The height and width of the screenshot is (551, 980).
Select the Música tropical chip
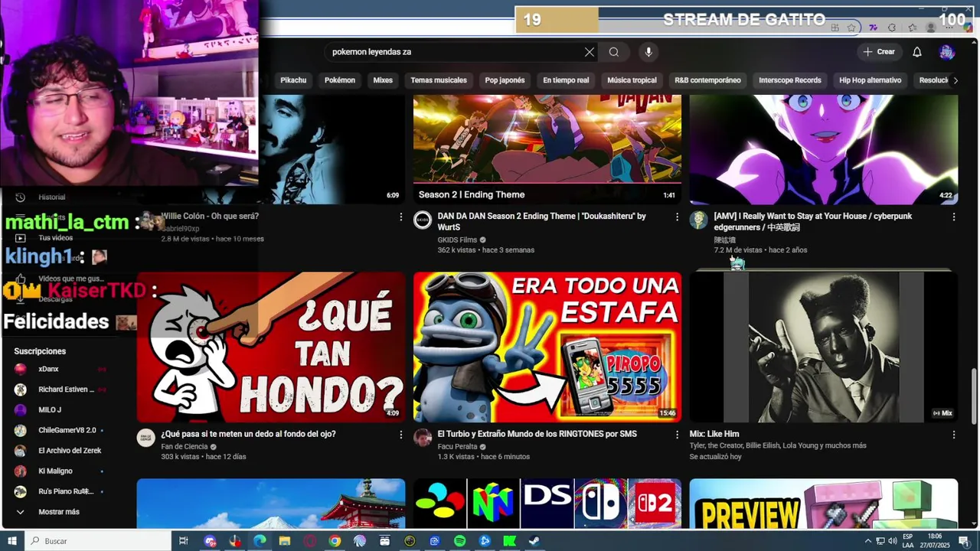click(x=632, y=80)
